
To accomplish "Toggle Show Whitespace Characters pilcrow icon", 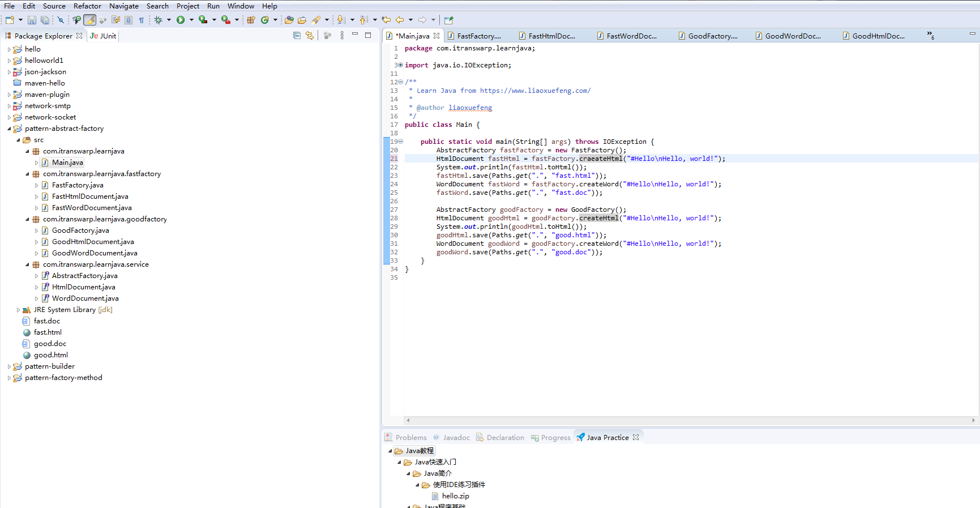I will pos(142,20).
